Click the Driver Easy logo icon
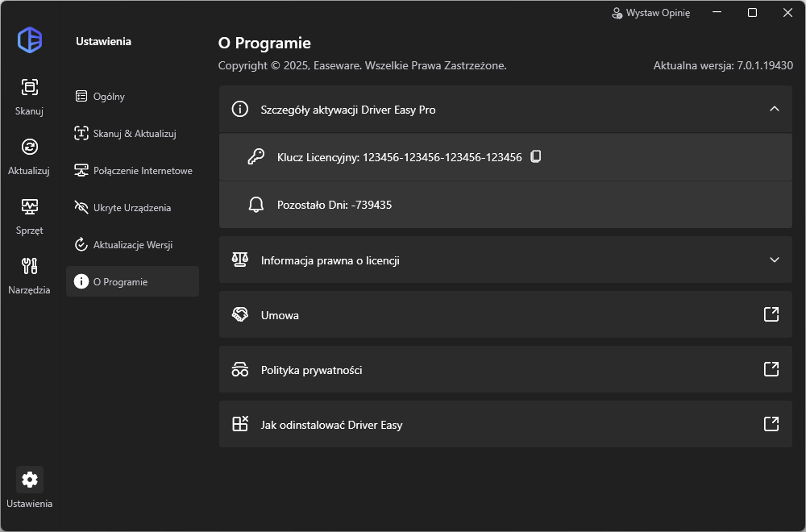The image size is (806, 532). (x=30, y=40)
